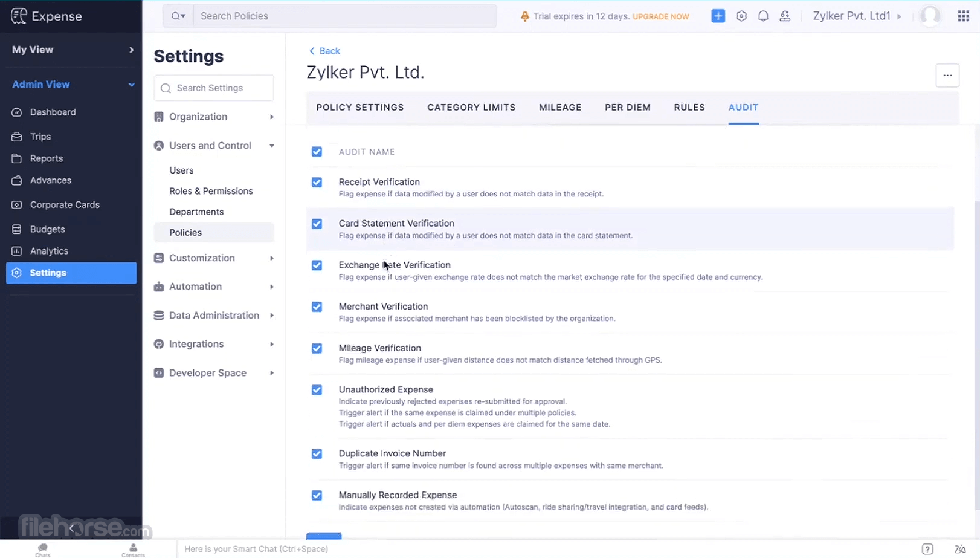This screenshot has height=558, width=980.
Task: Uncheck Exchange Rate Verification checkbox
Action: click(x=317, y=265)
